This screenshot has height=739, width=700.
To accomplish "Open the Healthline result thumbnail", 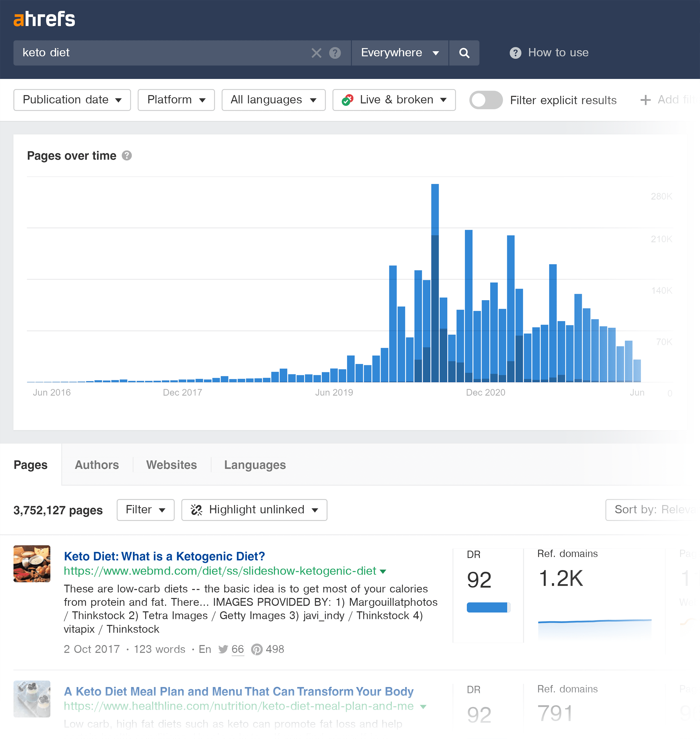I will coord(32,699).
